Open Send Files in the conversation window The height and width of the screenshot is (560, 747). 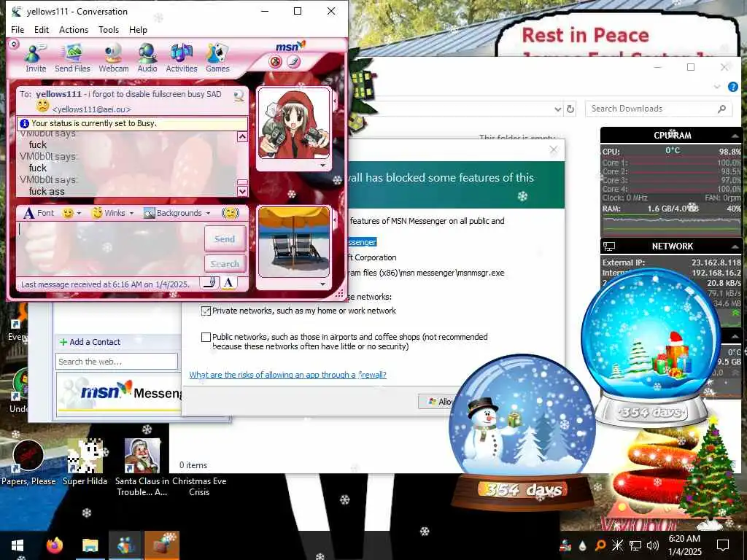(72, 58)
